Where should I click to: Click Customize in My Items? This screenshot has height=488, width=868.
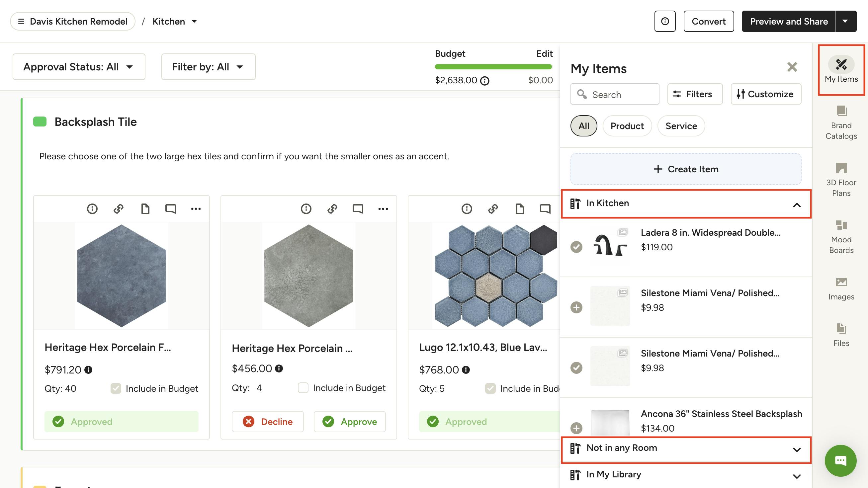766,94
